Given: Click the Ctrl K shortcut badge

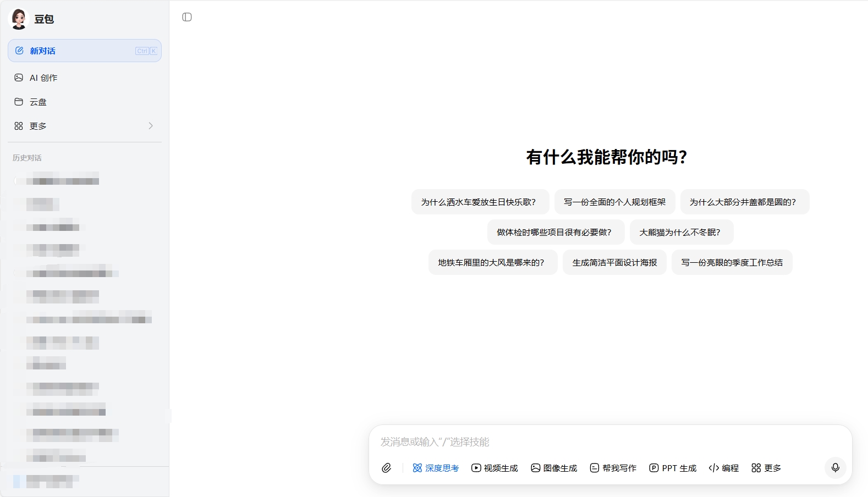Looking at the screenshot, I should pyautogui.click(x=146, y=51).
